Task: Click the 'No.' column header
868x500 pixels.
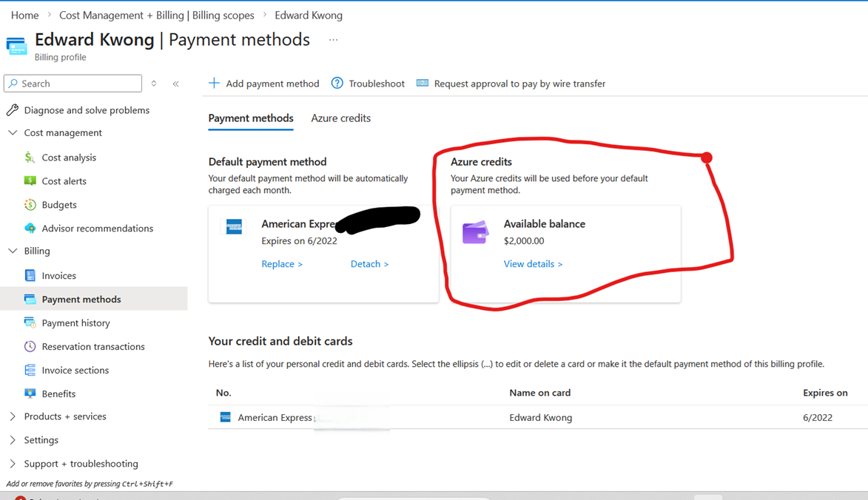Action: coord(223,393)
